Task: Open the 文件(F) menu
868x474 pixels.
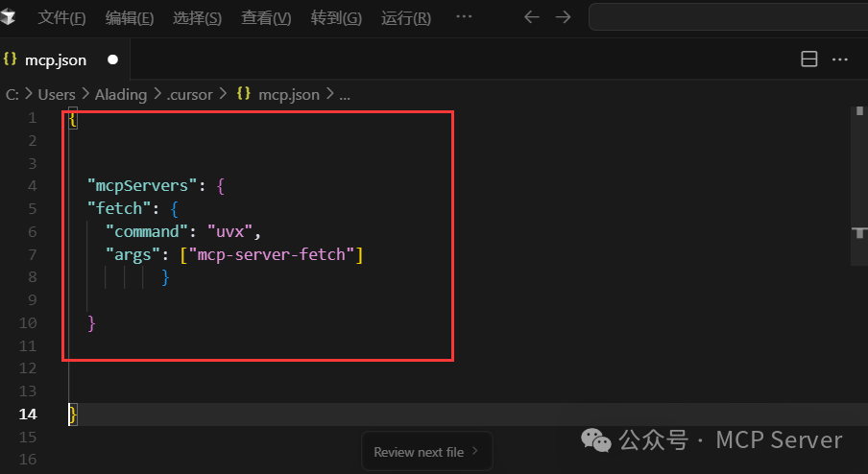Action: click(61, 18)
